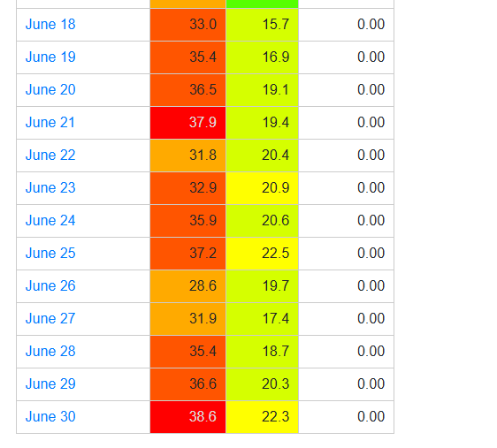Select the 15.7 low temperature cell
This screenshot has height=448, width=497.
(x=262, y=25)
